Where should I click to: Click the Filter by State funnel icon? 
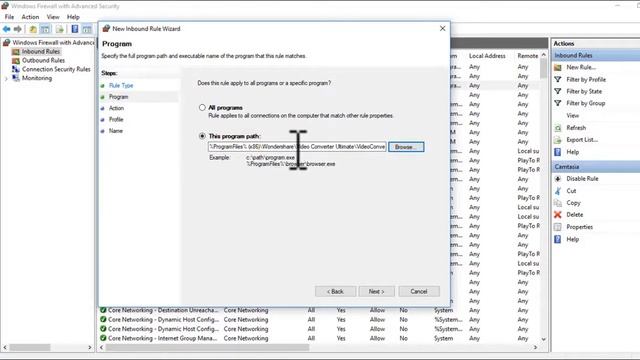558,91
